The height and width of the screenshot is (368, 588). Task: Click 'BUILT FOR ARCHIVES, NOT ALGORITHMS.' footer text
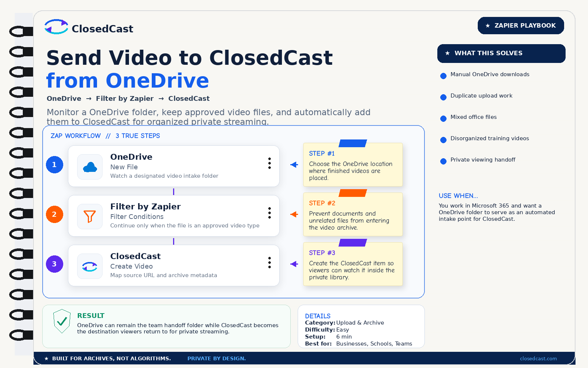111,358
